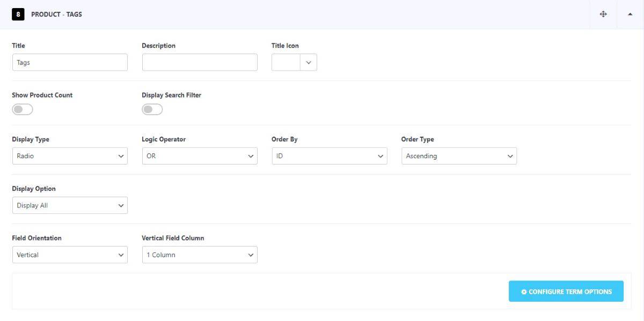Collapse the Product - Tags panel arrow
This screenshot has width=644, height=321.
pyautogui.click(x=630, y=14)
